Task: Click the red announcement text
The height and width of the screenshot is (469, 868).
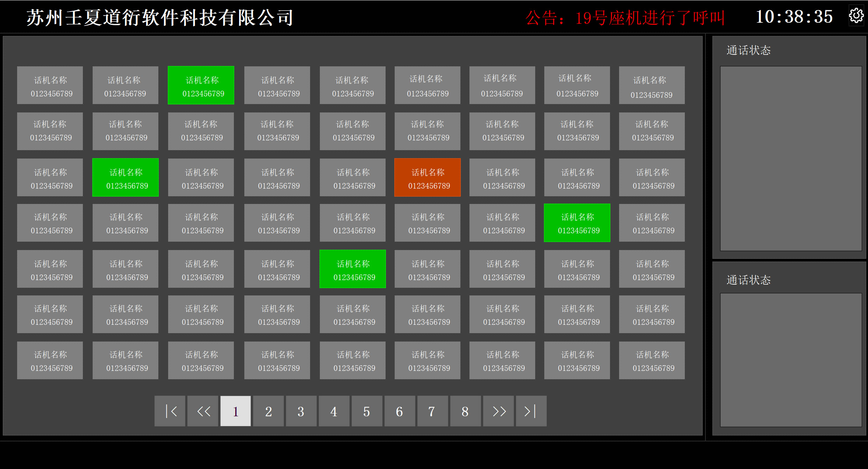Action: [x=625, y=18]
